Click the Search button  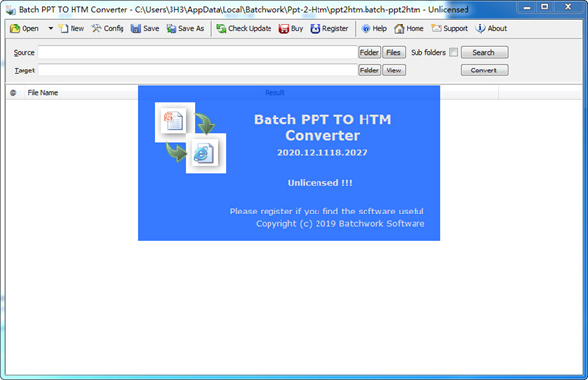click(484, 53)
